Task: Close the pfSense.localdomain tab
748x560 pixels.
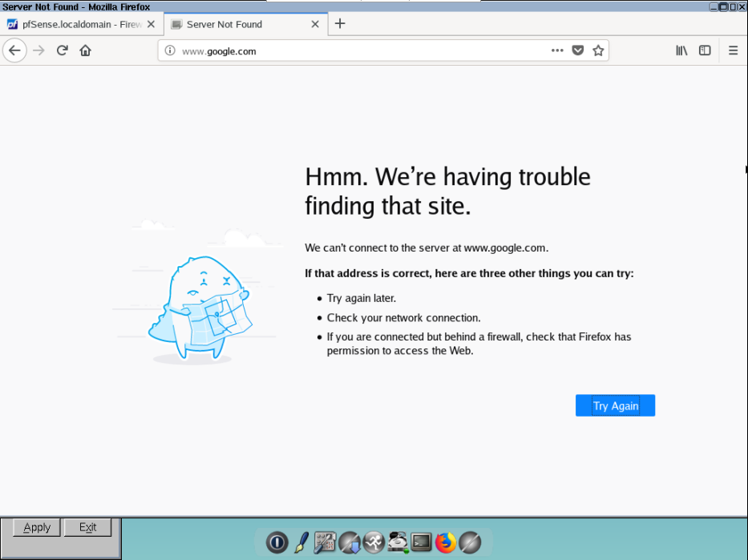Action: [152, 24]
